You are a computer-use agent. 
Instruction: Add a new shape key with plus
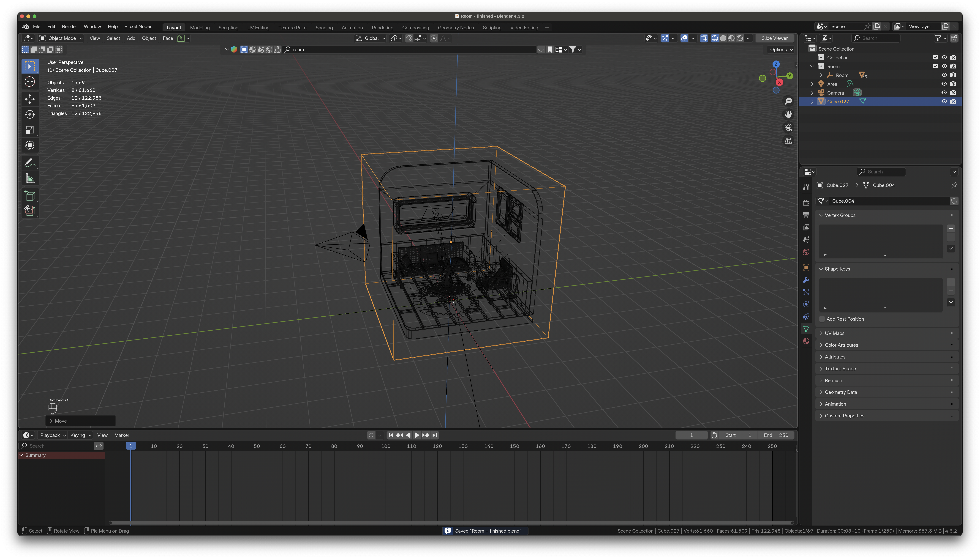coord(951,282)
